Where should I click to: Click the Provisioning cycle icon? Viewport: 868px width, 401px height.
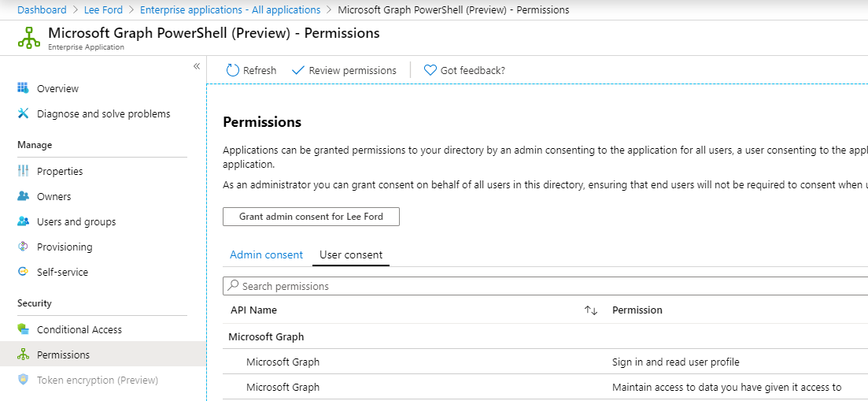tap(23, 247)
